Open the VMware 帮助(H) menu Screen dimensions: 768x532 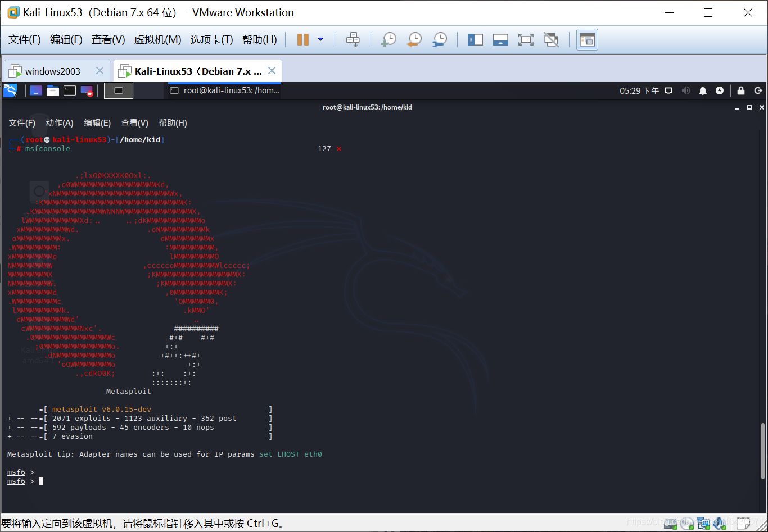(259, 39)
